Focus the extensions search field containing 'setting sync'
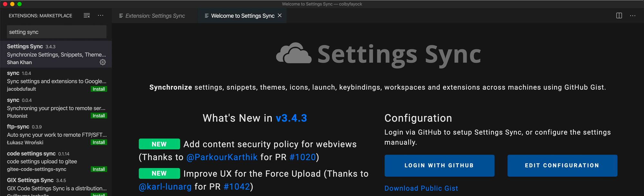The height and width of the screenshot is (196, 644). click(x=56, y=32)
